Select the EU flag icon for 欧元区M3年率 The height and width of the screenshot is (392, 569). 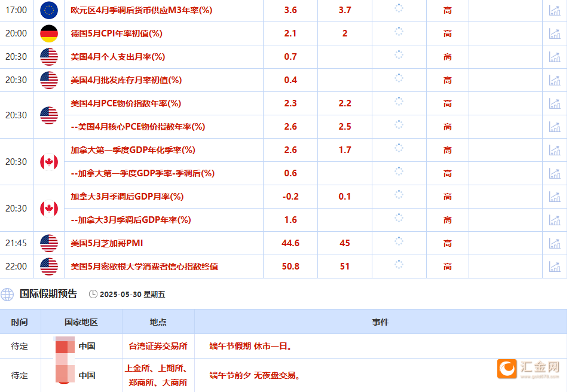click(x=48, y=10)
